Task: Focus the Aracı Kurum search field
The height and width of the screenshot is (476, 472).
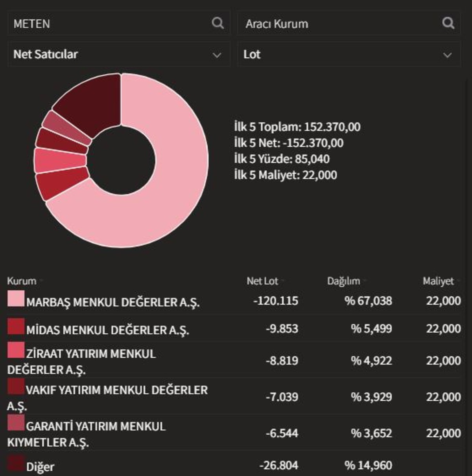Action: click(348, 23)
